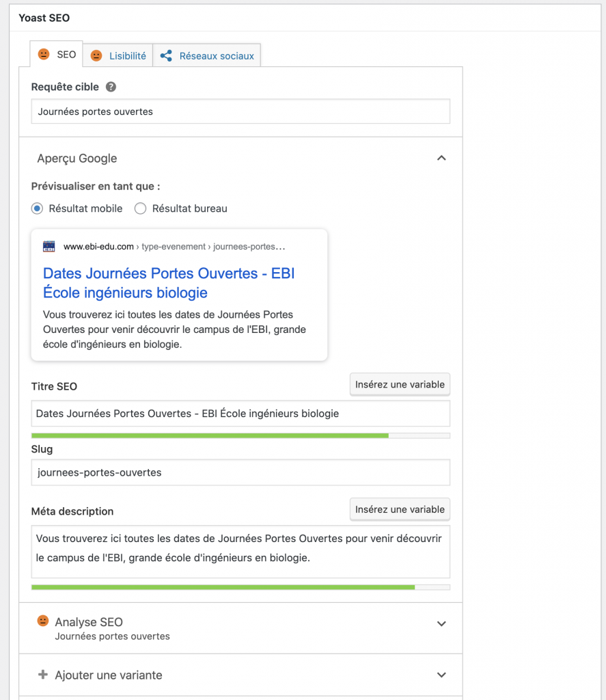Collapse the Aperçu Google section
The height and width of the screenshot is (700, 606).
coord(441,158)
